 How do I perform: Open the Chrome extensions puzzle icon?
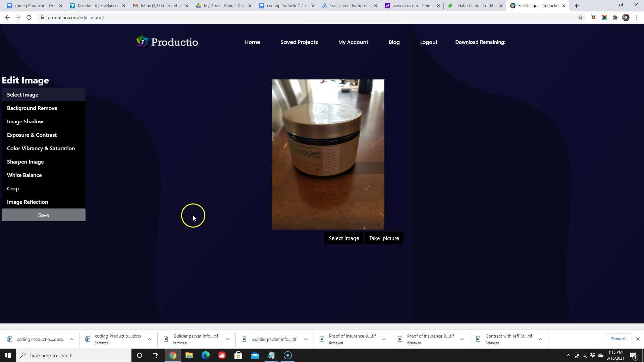(x=615, y=17)
